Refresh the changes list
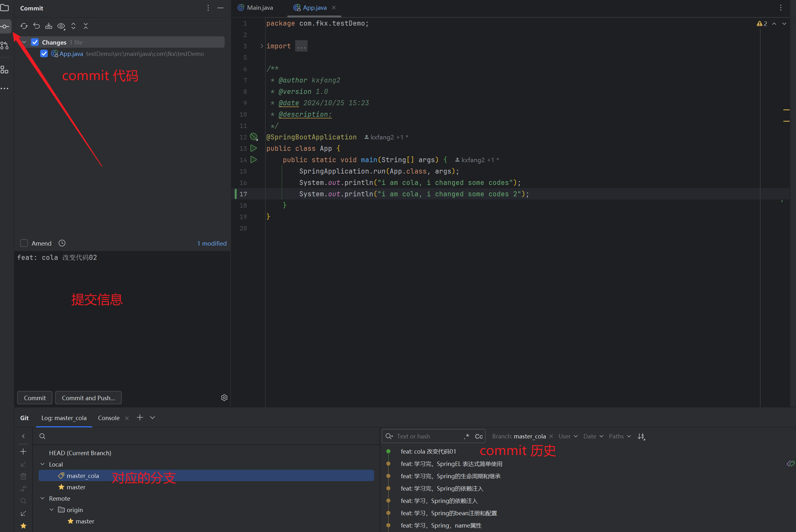This screenshot has width=796, height=532. point(24,26)
